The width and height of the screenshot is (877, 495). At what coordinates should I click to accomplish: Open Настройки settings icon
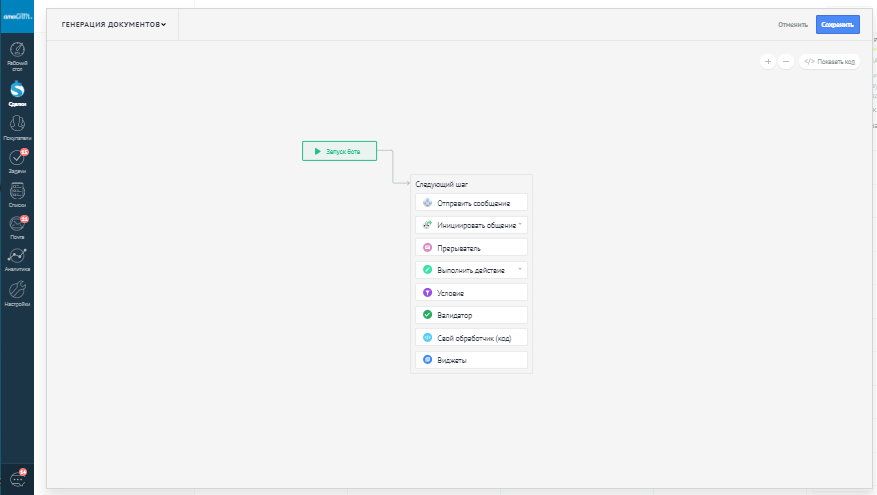coord(17,292)
